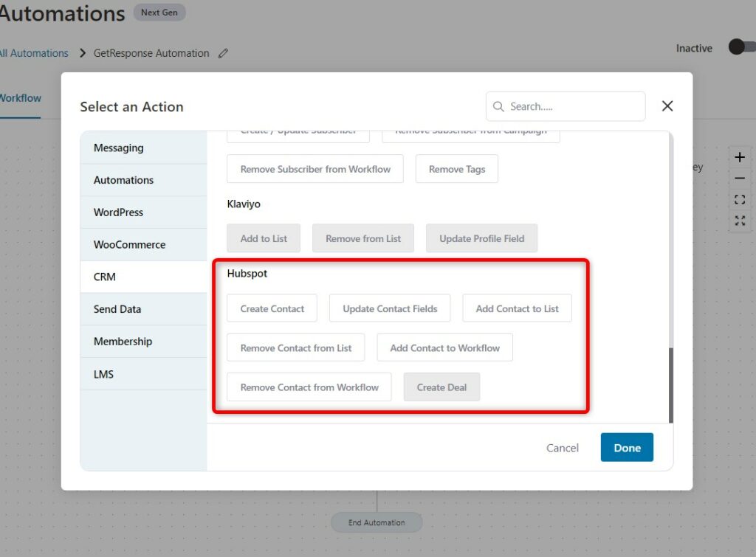
Task: Toggle fullscreen for workflow canvas
Action: click(740, 221)
